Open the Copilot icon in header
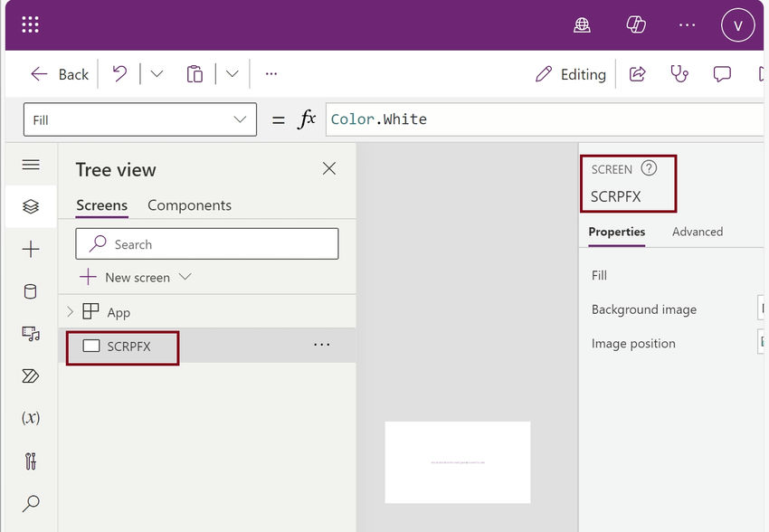Screen dimensions: 769x532 (636, 24)
